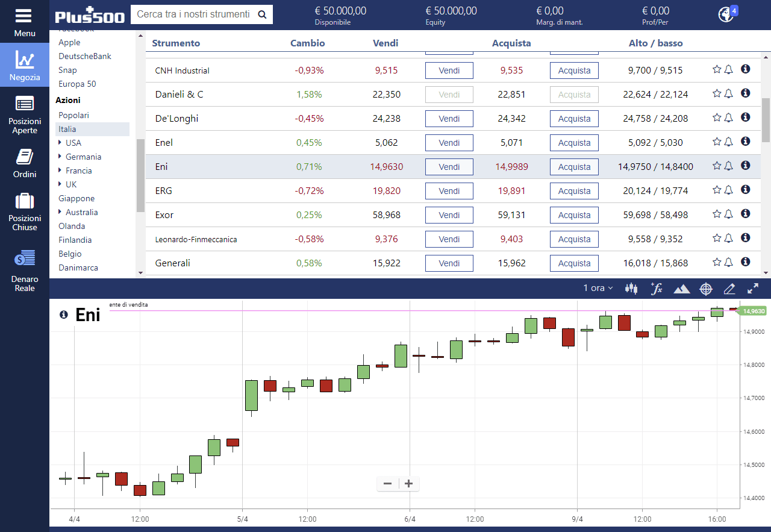
Task: Open info details for De'Longhi
Action: (x=745, y=117)
